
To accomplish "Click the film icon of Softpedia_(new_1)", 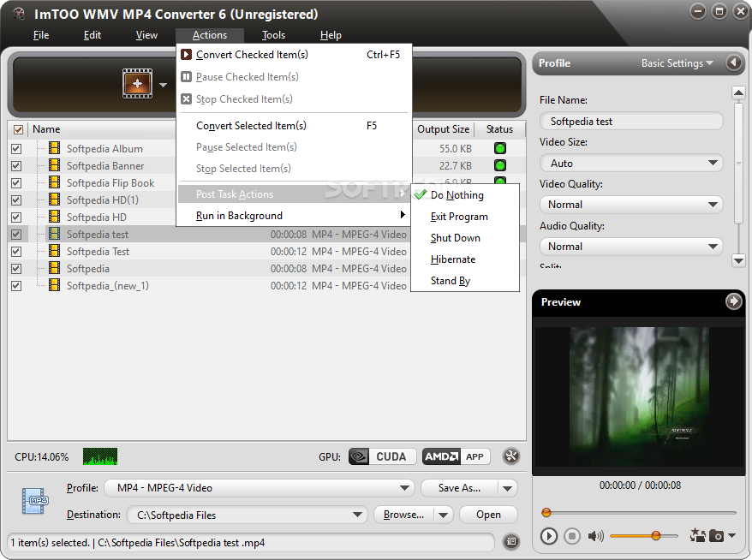I will [55, 285].
